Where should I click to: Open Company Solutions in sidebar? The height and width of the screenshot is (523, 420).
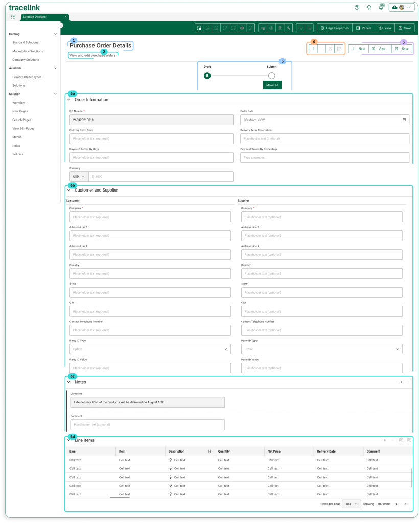coord(26,60)
